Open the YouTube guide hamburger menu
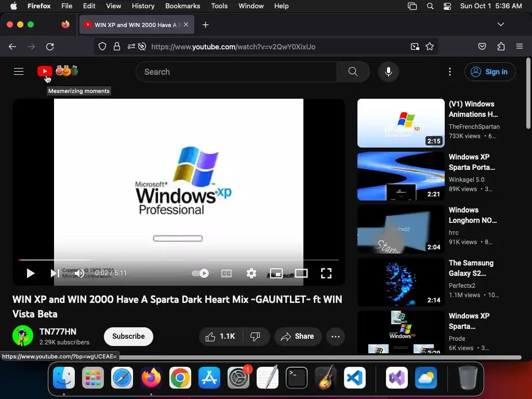 [19, 72]
